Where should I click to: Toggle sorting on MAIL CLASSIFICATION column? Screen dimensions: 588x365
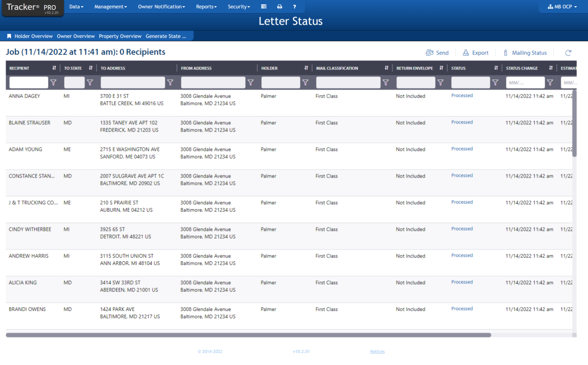point(386,68)
